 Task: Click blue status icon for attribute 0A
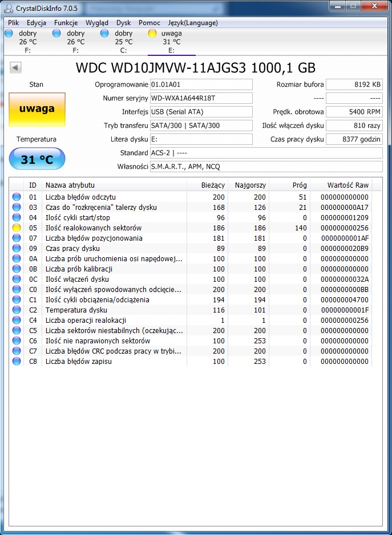click(x=17, y=258)
